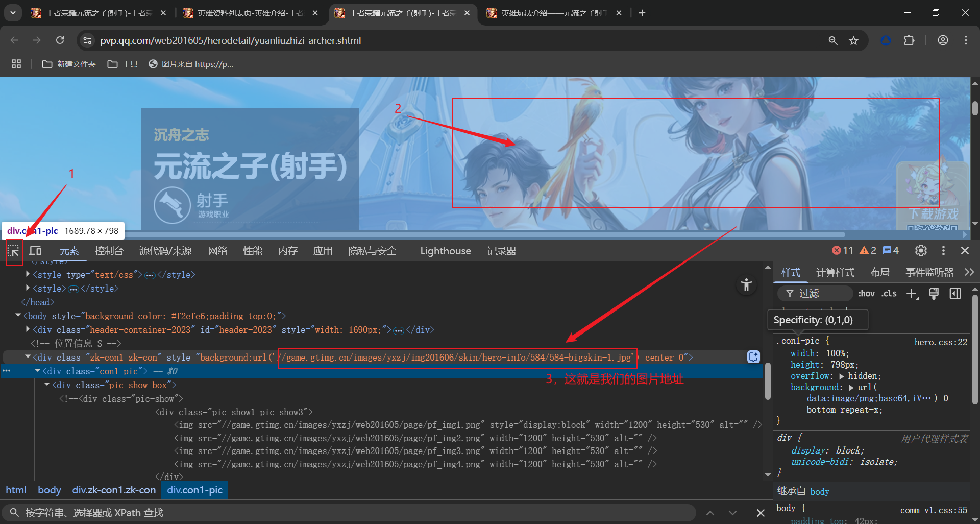Open the 事件监听器 tab

coord(929,272)
